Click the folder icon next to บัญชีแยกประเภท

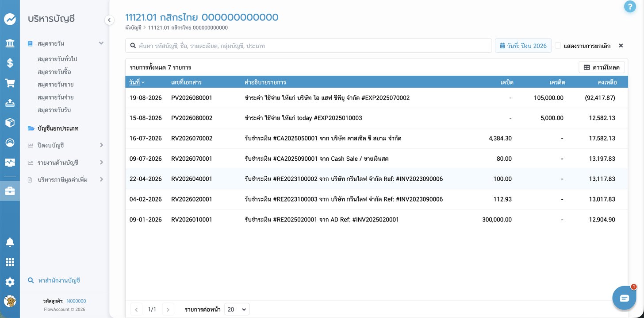pos(31,128)
